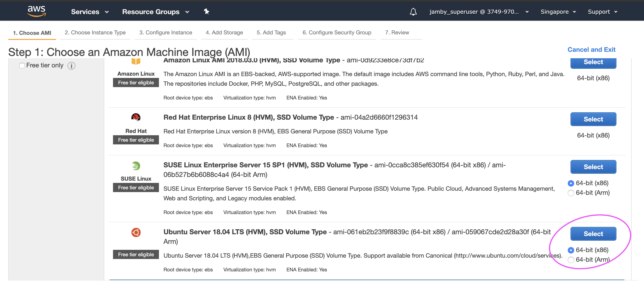
Task: Open the notifications bell icon
Action: click(x=413, y=12)
